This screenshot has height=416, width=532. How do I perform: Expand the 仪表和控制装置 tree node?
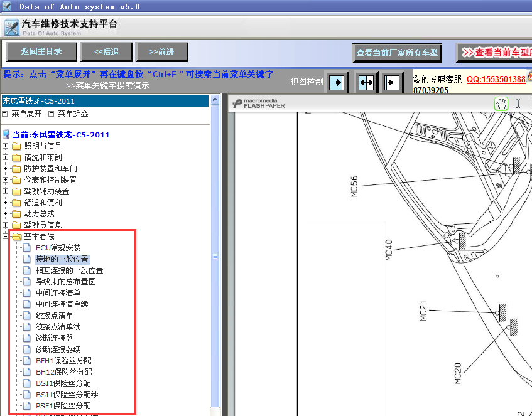pos(5,179)
